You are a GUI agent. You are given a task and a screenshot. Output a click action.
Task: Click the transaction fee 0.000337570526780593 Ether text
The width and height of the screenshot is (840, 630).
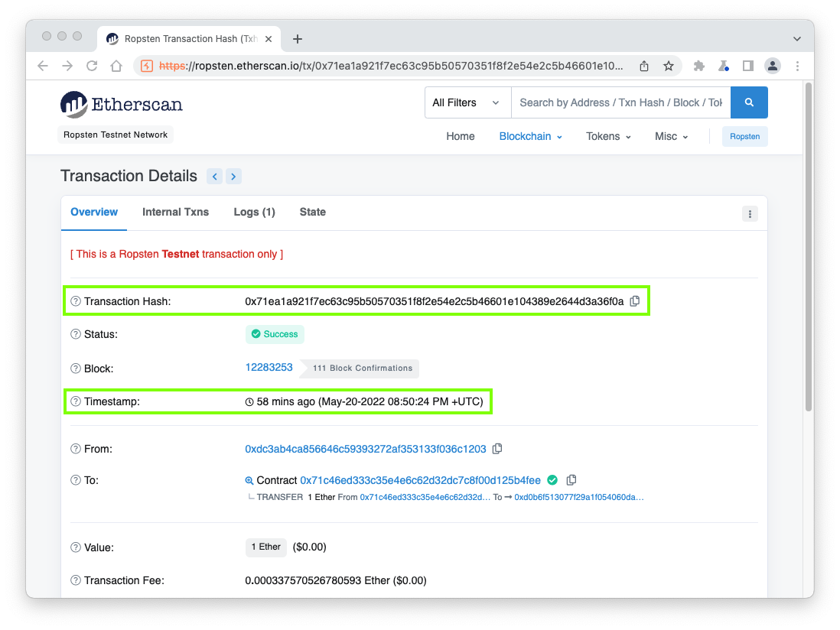coord(317,580)
